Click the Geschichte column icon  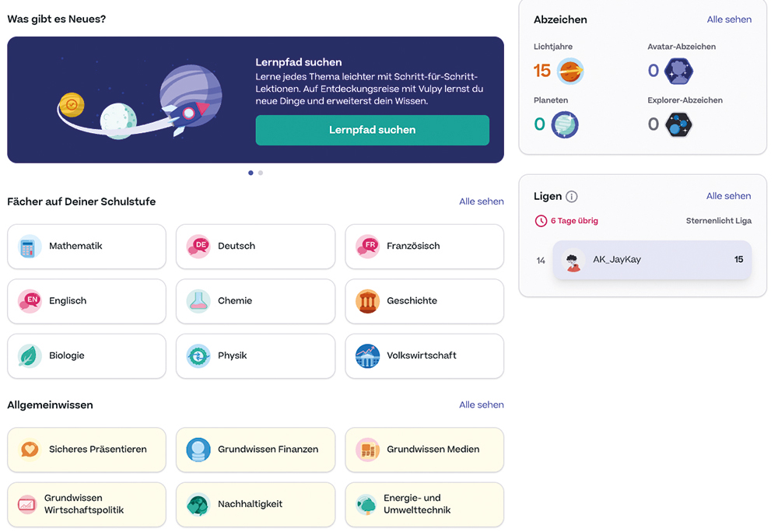click(368, 301)
